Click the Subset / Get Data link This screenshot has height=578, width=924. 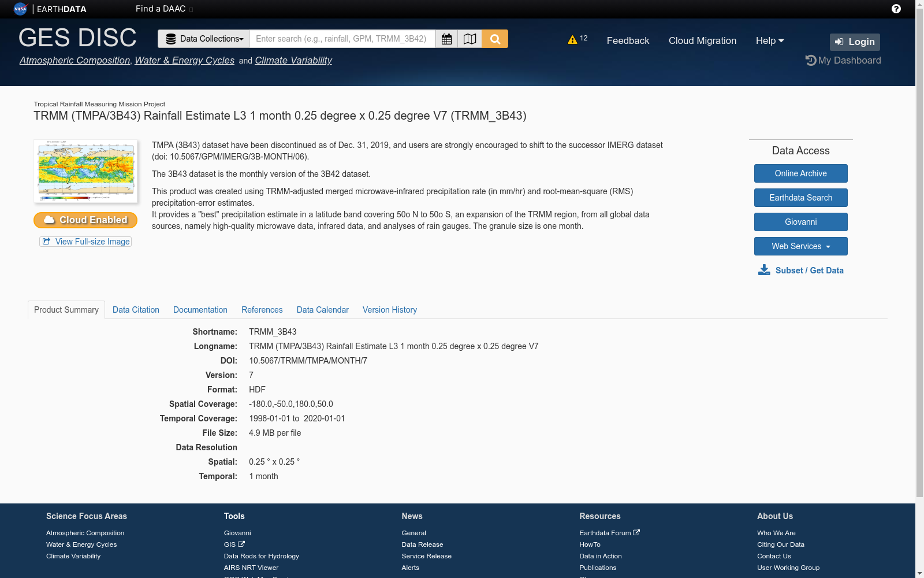pos(810,271)
